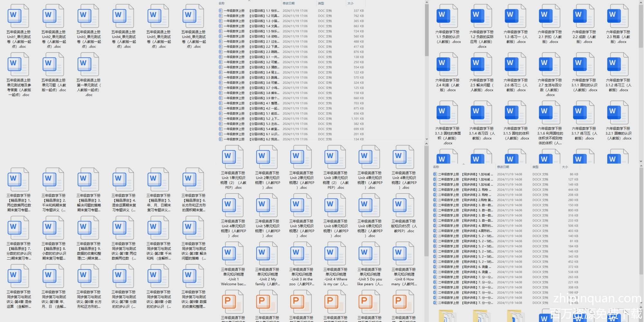Open 六年级数学下册 3.2.1 圆锥的认识 docx
This screenshot has height=322, width=644.
click(618, 113)
